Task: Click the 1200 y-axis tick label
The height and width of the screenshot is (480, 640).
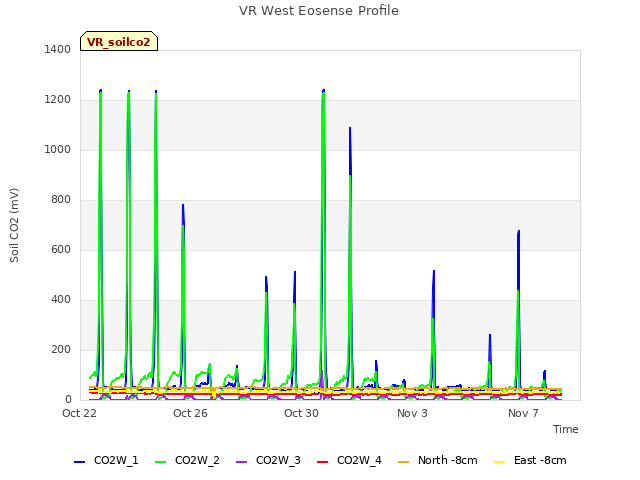Action: 58,100
